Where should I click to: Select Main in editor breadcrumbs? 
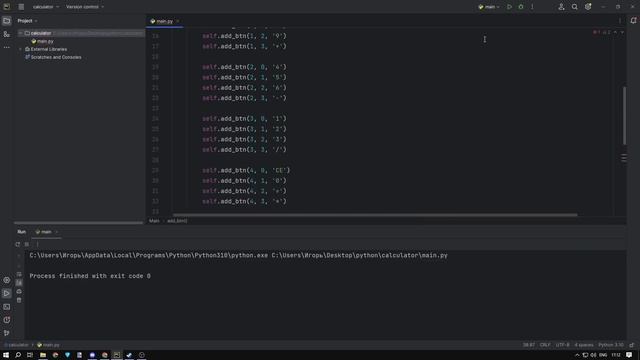pyautogui.click(x=154, y=221)
